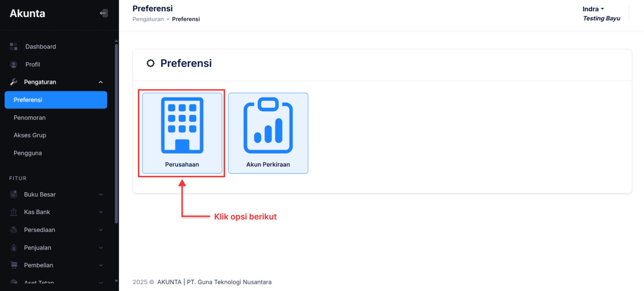
Task: Open the Perusahaan building tile
Action: [182, 133]
